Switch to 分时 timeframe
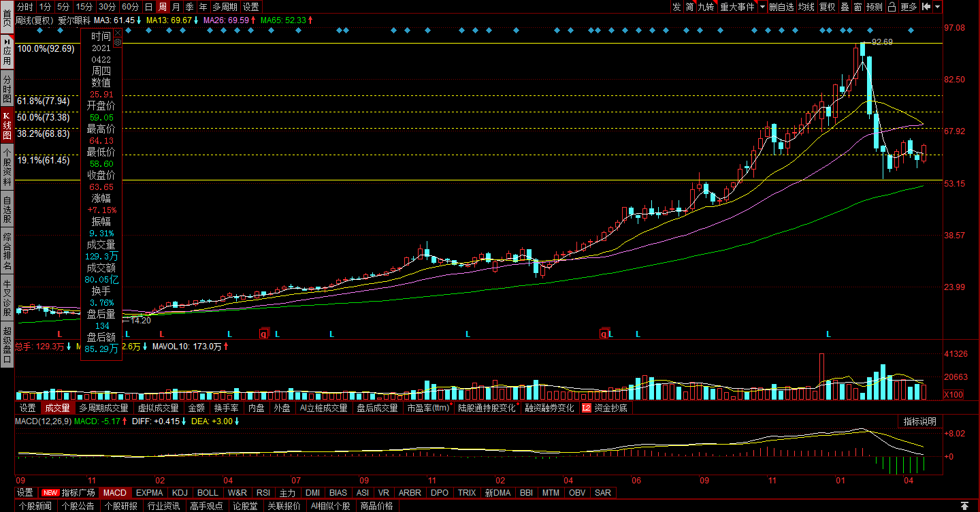The width and height of the screenshot is (980, 512). 24,7
